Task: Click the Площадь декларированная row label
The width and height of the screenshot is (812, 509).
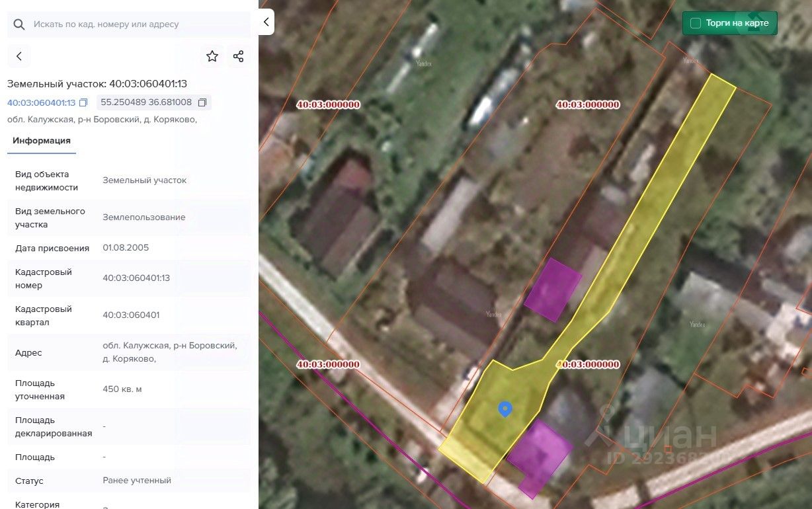Action: [x=54, y=427]
